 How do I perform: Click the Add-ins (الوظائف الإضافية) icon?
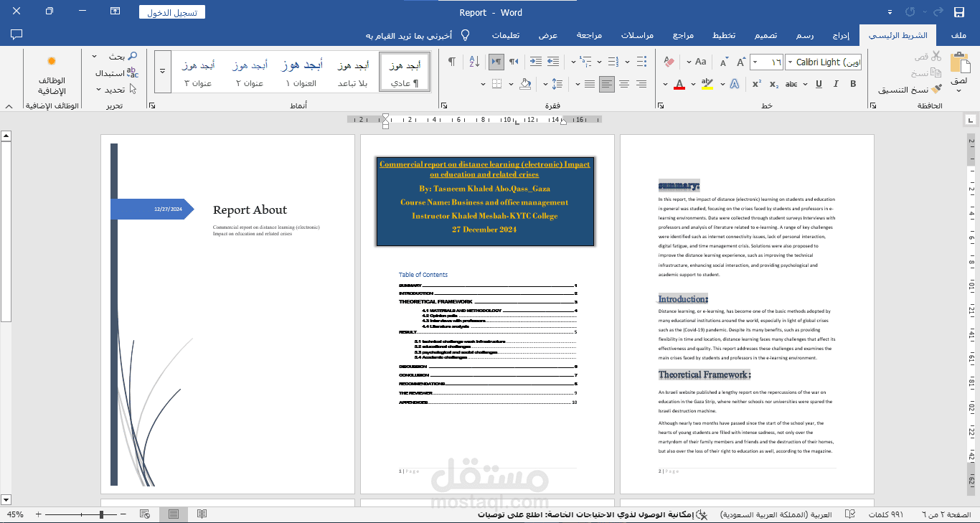click(x=52, y=62)
